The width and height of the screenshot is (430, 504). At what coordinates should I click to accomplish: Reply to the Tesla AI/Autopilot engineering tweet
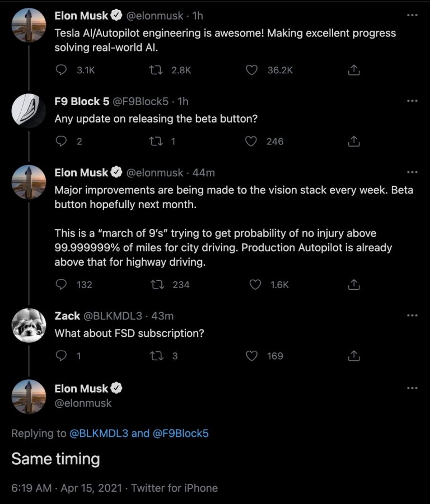[61, 70]
